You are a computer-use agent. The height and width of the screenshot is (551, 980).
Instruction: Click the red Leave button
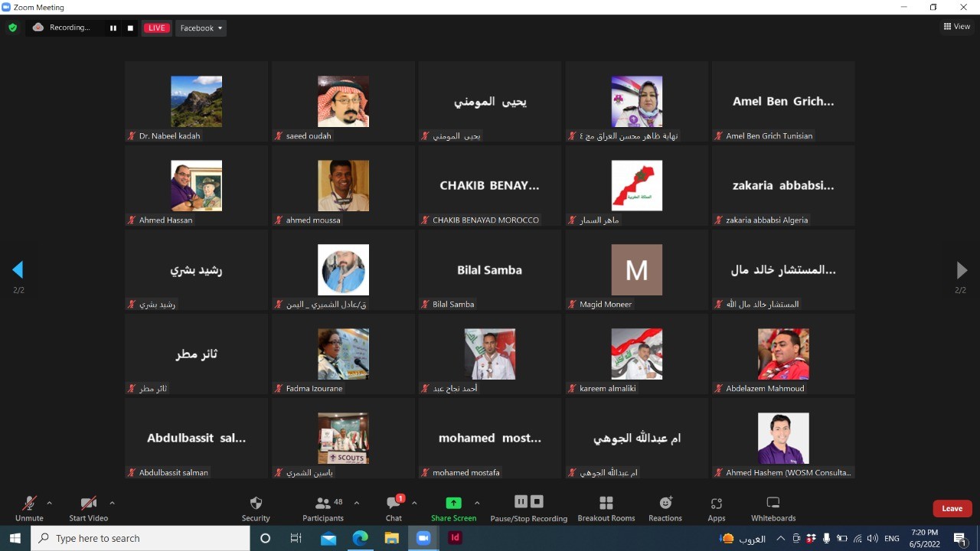952,508
